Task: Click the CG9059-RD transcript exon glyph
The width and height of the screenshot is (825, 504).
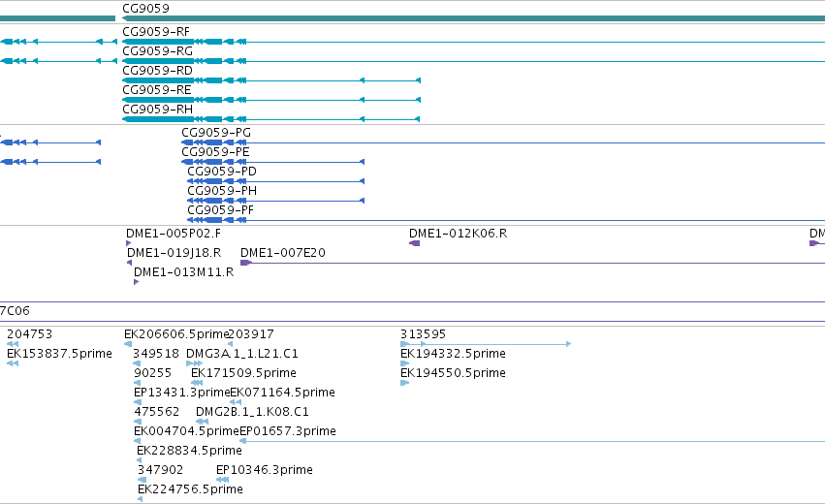Action: (x=158, y=80)
